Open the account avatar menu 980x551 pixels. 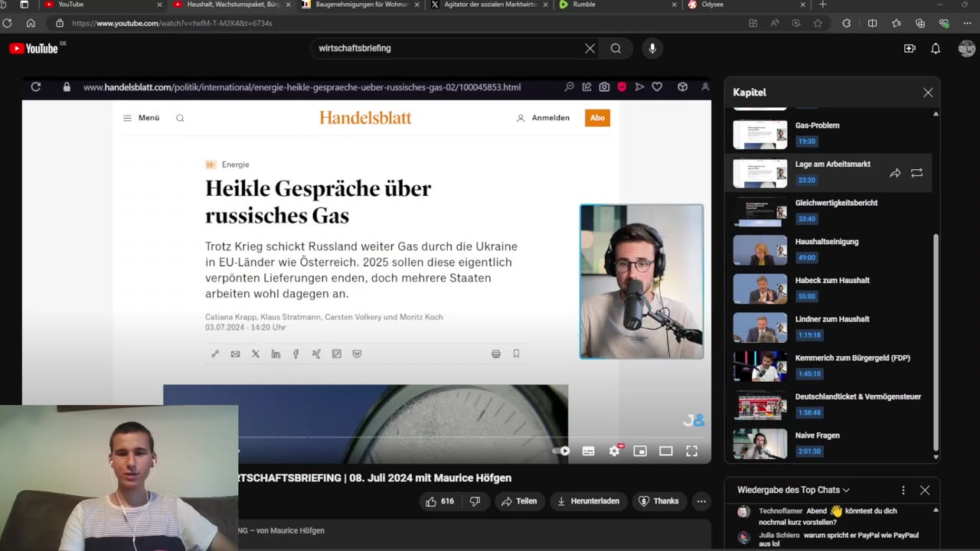[966, 48]
